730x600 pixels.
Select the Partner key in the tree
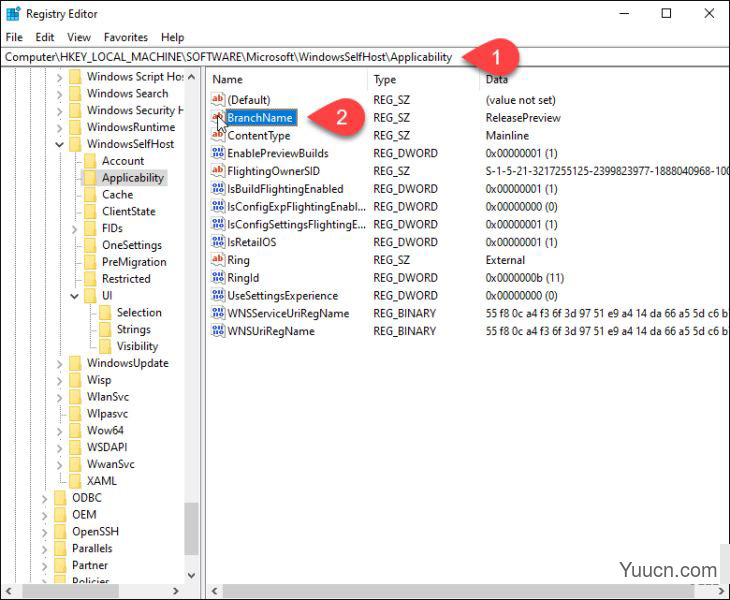[90, 565]
